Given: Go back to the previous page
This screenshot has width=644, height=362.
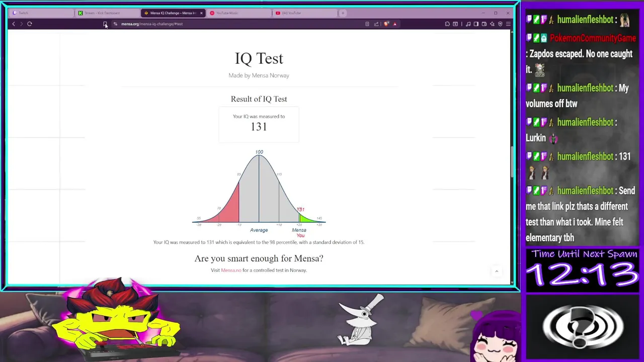Looking at the screenshot, I should click(x=14, y=24).
